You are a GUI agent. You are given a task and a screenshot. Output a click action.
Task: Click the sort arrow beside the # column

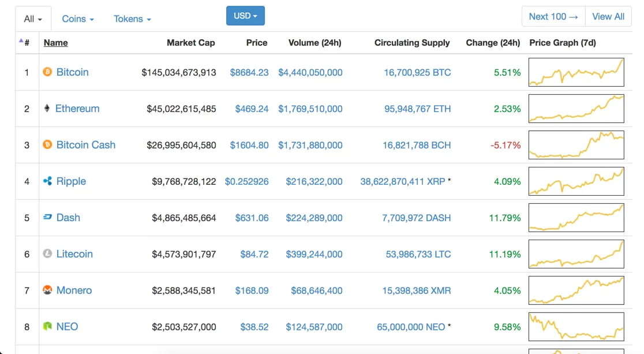pos(21,40)
